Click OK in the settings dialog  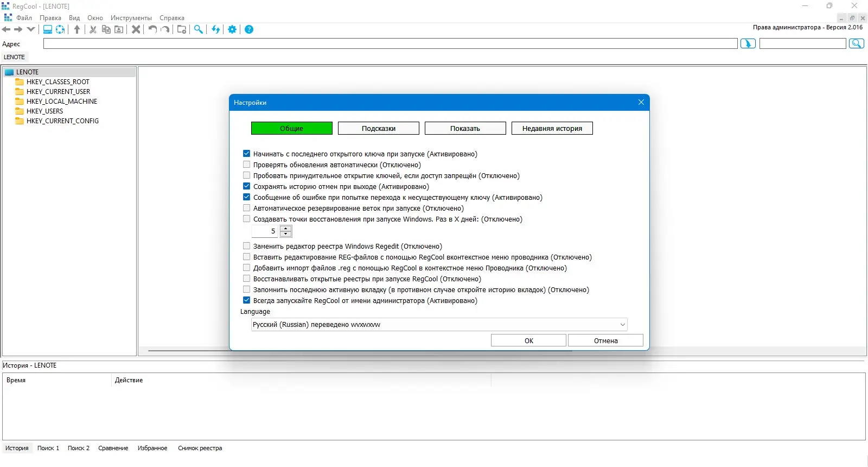529,340
